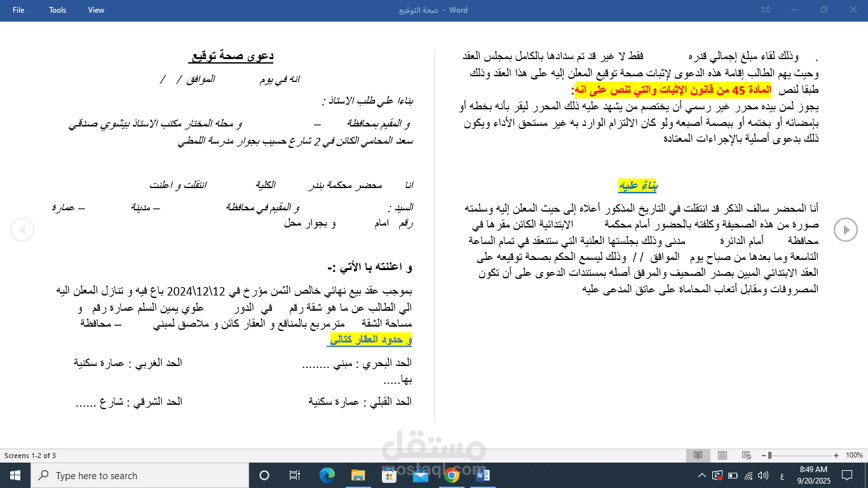Click the sync status tray icon
Image resolution: width=868 pixels, height=488 pixels.
[717, 475]
